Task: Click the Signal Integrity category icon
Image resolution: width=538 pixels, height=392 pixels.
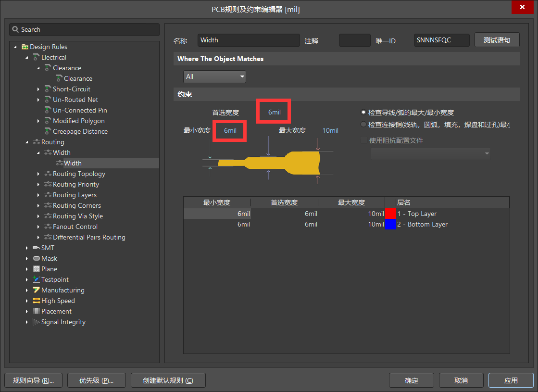Action: 36,322
